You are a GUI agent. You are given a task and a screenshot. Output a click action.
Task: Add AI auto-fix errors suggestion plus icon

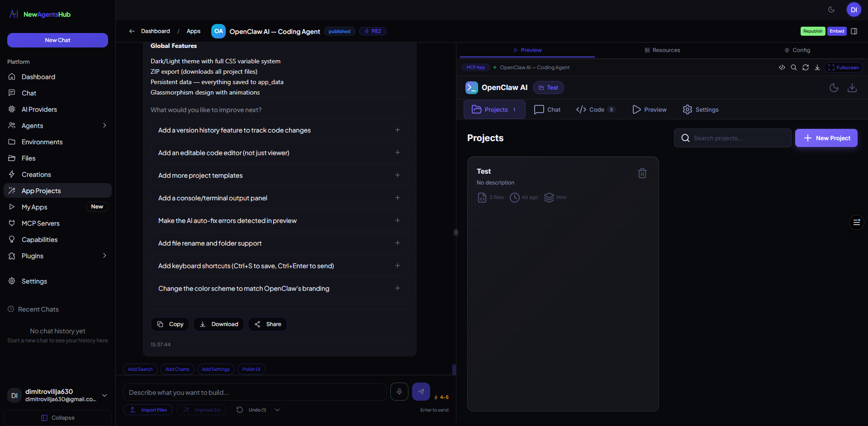click(x=398, y=220)
